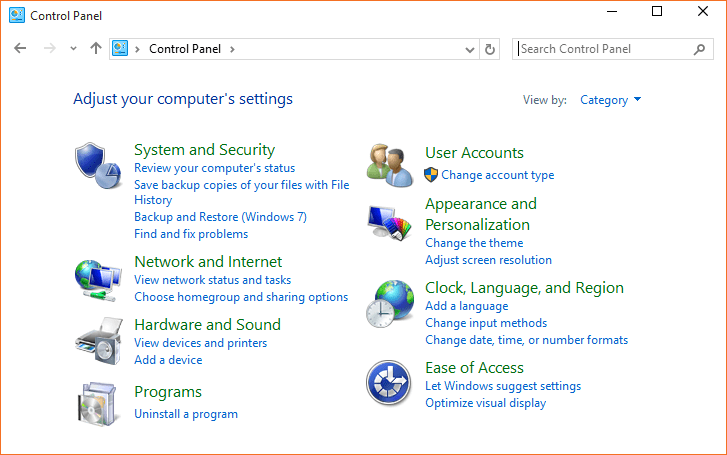Screen dimensions: 727x455
Task: Click the System and Security shield icon
Action: click(97, 166)
